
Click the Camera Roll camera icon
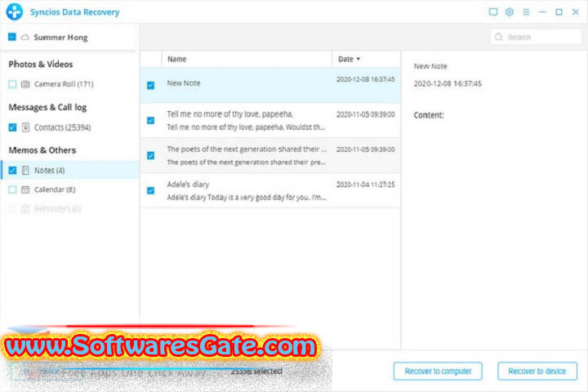[25, 84]
